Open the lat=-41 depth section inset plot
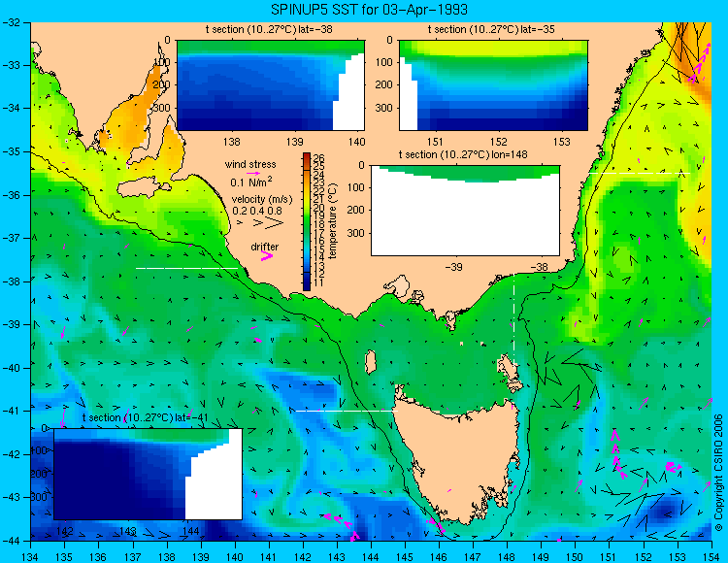 [149, 474]
